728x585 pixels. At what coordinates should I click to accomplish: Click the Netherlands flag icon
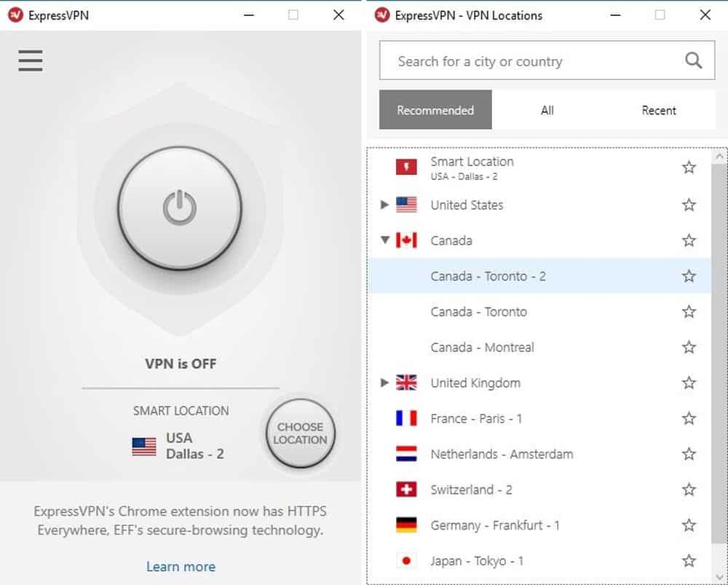[406, 454]
